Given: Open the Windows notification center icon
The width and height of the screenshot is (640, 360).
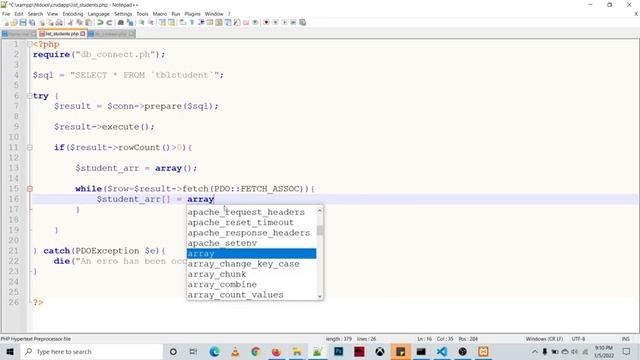Looking at the screenshot, I should pyautogui.click(x=627, y=351).
